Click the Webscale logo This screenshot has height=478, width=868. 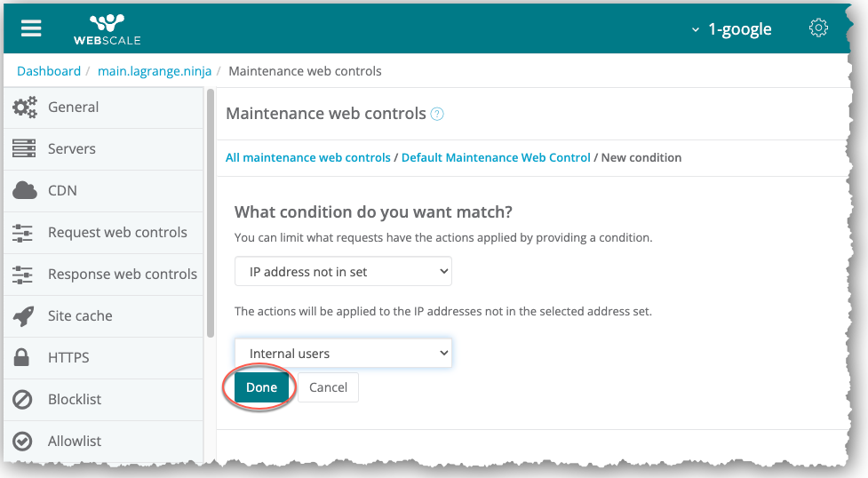click(x=107, y=29)
